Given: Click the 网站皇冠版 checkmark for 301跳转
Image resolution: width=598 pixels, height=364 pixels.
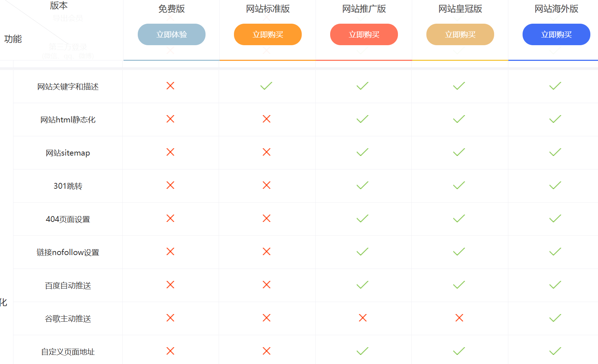Looking at the screenshot, I should pos(459,185).
